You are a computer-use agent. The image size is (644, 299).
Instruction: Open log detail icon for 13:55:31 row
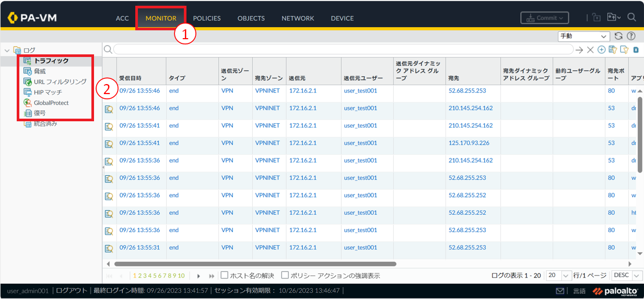(109, 248)
